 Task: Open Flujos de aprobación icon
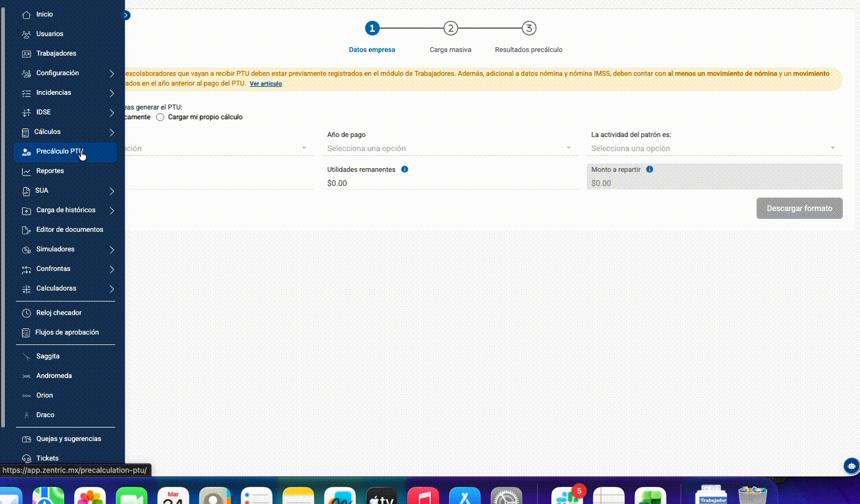pyautogui.click(x=26, y=332)
